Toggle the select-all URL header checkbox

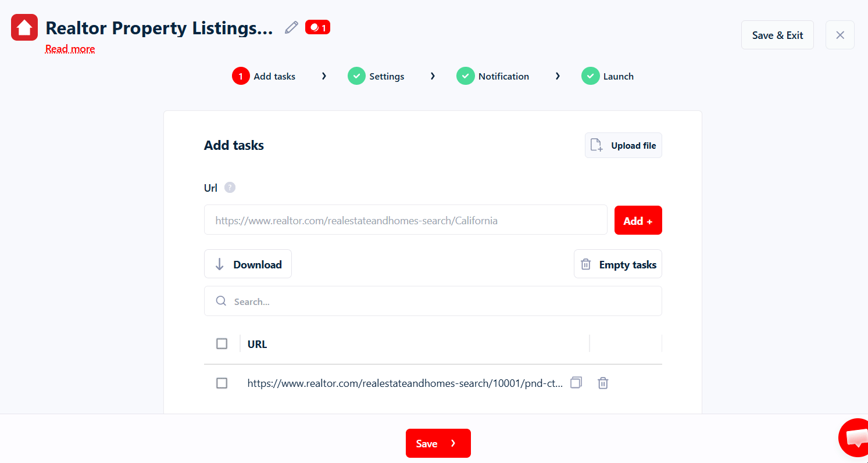tap(222, 344)
